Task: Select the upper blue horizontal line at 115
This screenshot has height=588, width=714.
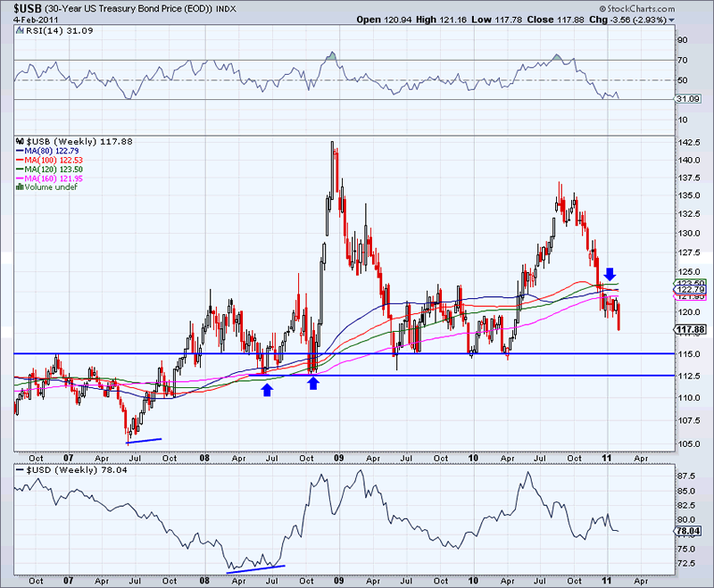Action: click(x=357, y=353)
